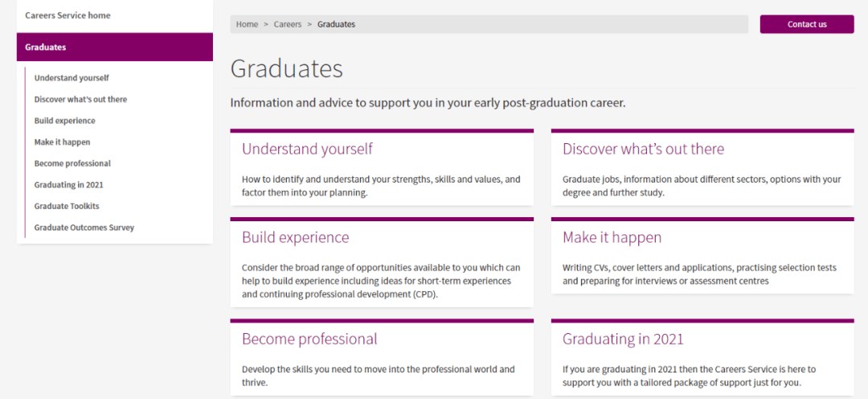Open the Graduating in 2021 card heading

(x=623, y=339)
